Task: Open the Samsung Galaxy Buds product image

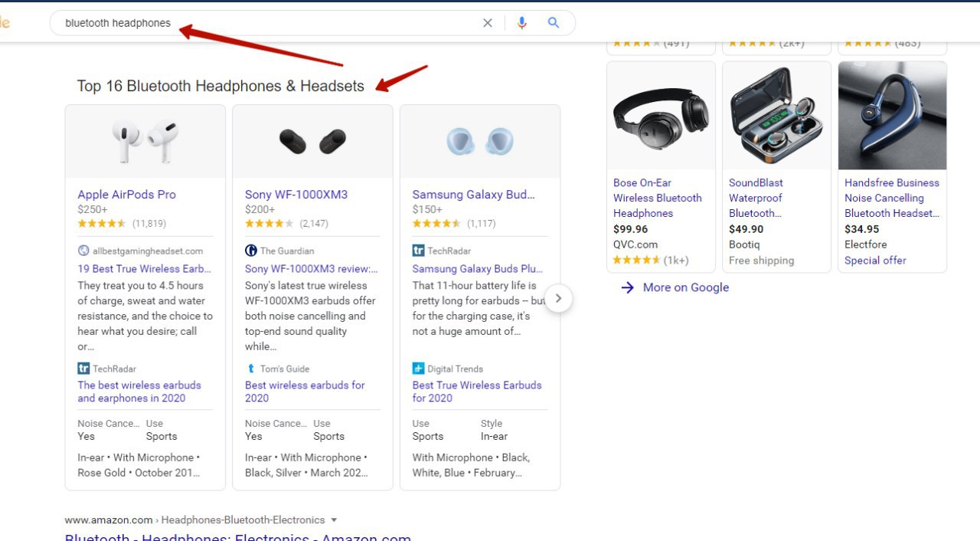Action: pos(480,142)
